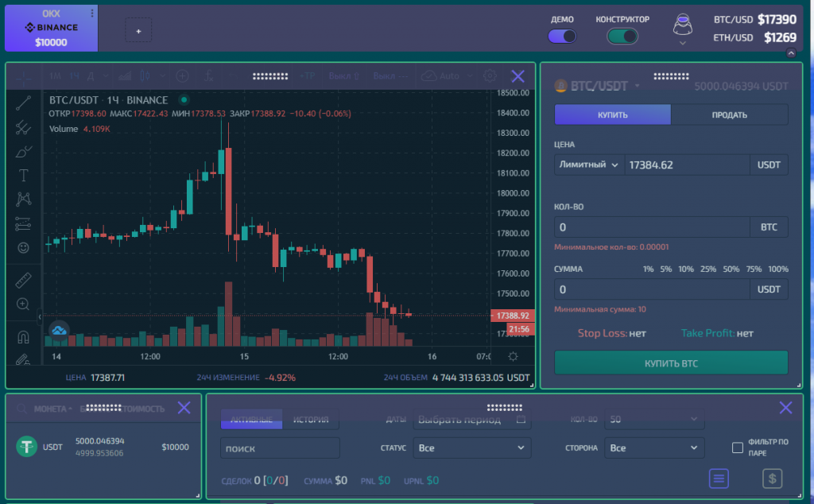Open the КОЛ-ВО 50 dropdown
814x504 pixels.
(x=654, y=419)
